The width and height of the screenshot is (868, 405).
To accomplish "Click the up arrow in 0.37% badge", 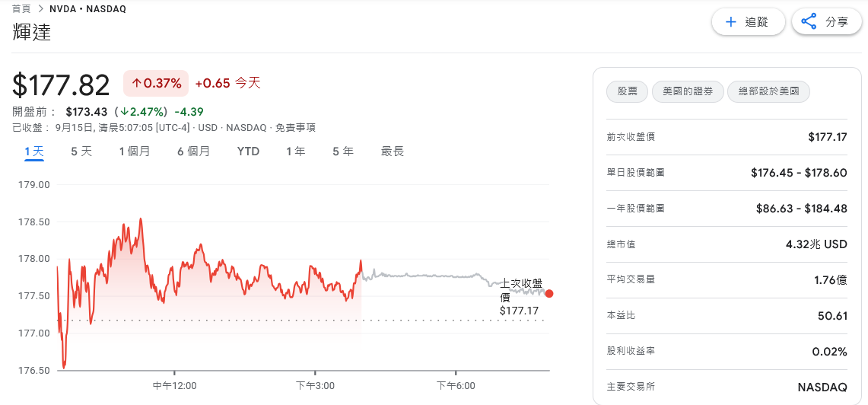I will click(137, 84).
